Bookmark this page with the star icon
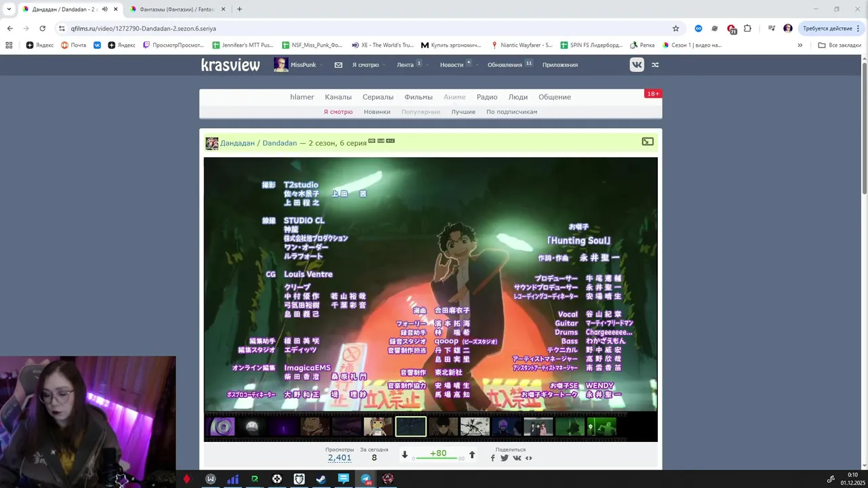The height and width of the screenshot is (488, 868). click(675, 28)
